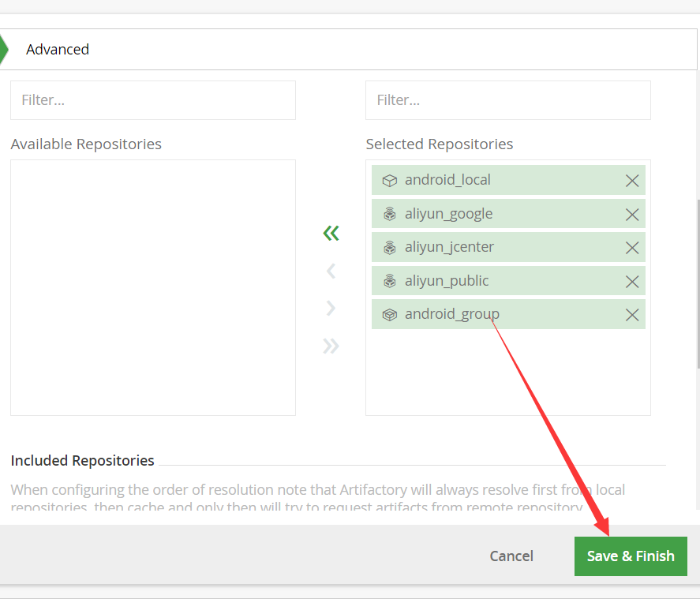Click the android_group virtual repository icon

pos(389,315)
